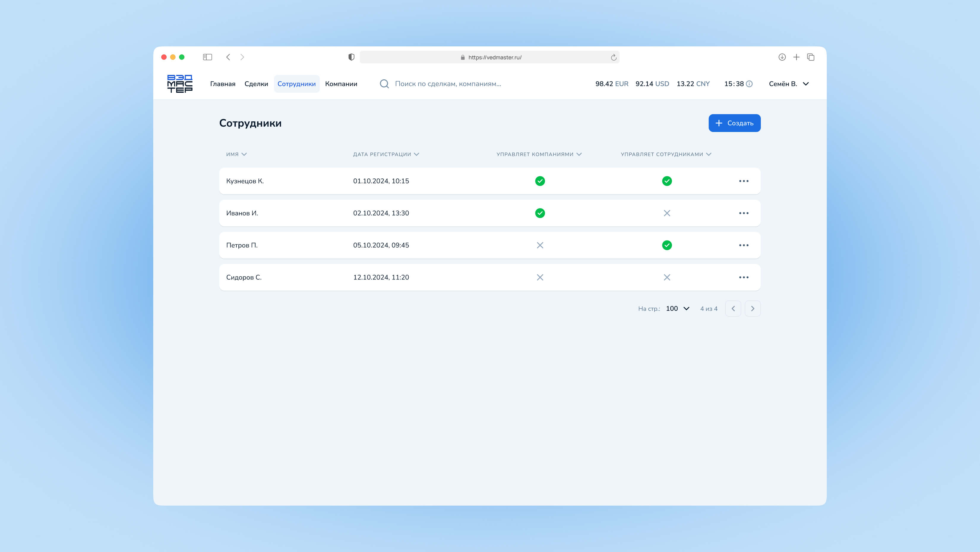Open three-dot menu for Сидоров С.

point(743,278)
